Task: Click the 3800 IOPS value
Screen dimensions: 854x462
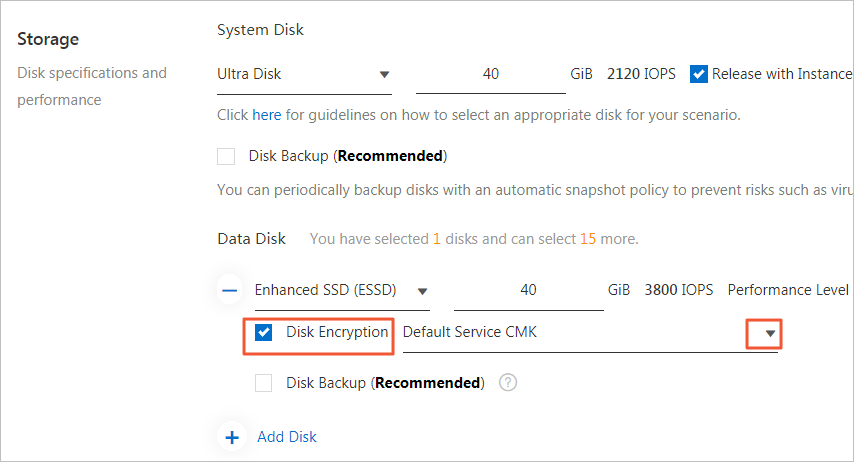Action: point(679,290)
